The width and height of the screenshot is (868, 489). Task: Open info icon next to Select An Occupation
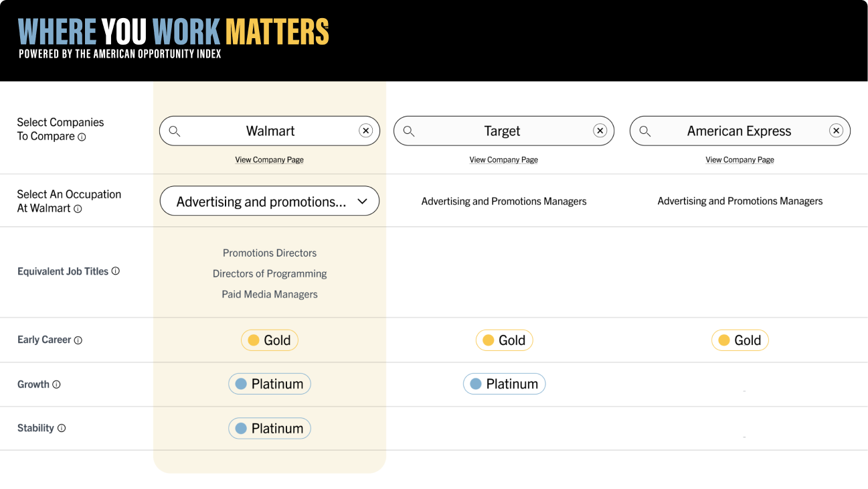(x=78, y=209)
